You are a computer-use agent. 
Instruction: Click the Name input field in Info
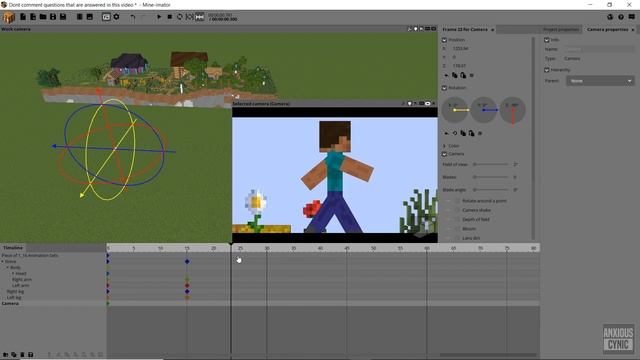[599, 49]
